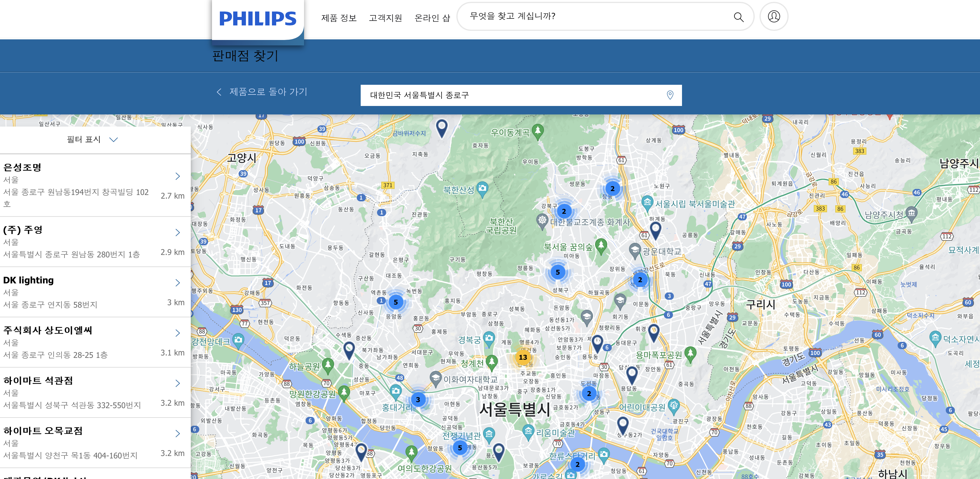Open 은성조명 store details chevron
This screenshot has width=980, height=479.
177,176
